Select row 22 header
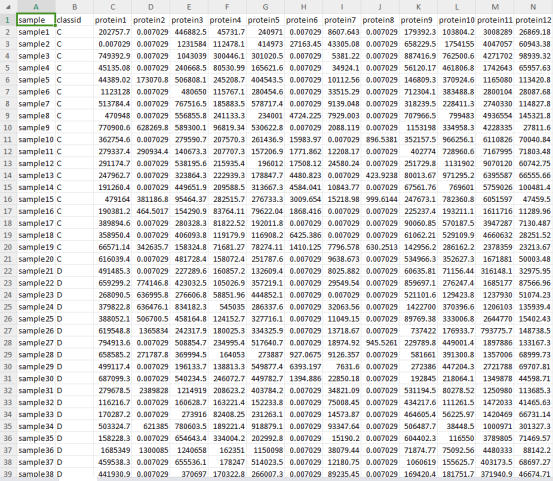 pyautogui.click(x=8, y=271)
